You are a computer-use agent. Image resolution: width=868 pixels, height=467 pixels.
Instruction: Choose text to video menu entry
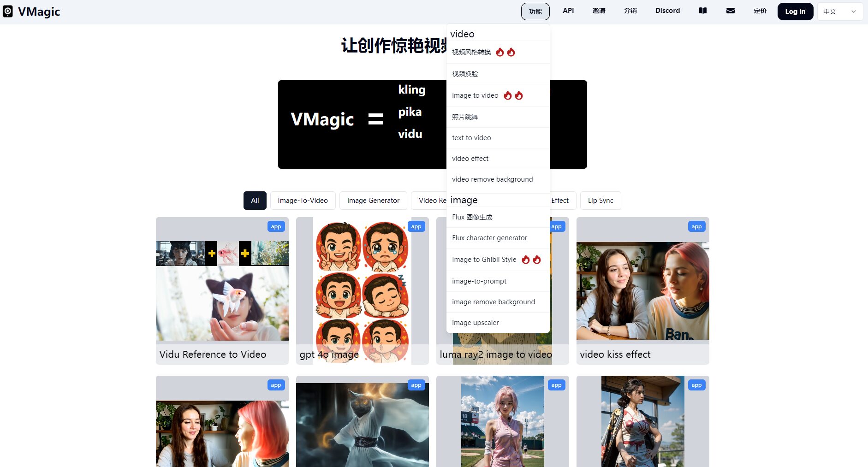[x=498, y=138]
